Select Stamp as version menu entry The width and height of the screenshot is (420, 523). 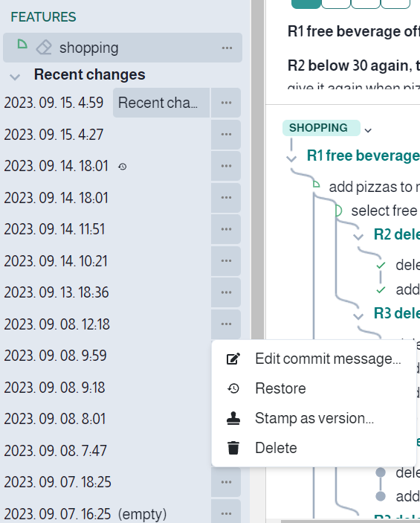click(314, 418)
